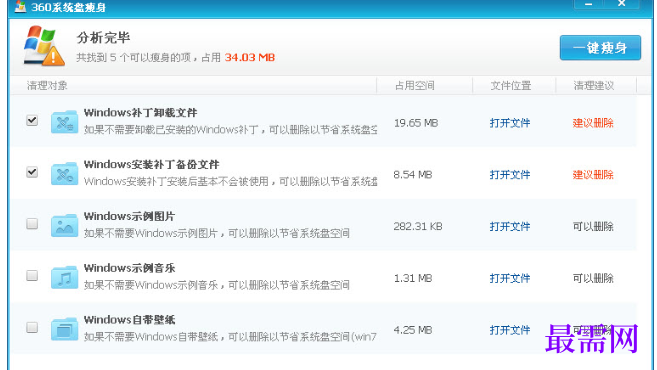Click the Windows补丁卸载文件 folder icon
657x370 pixels.
pos(65,122)
